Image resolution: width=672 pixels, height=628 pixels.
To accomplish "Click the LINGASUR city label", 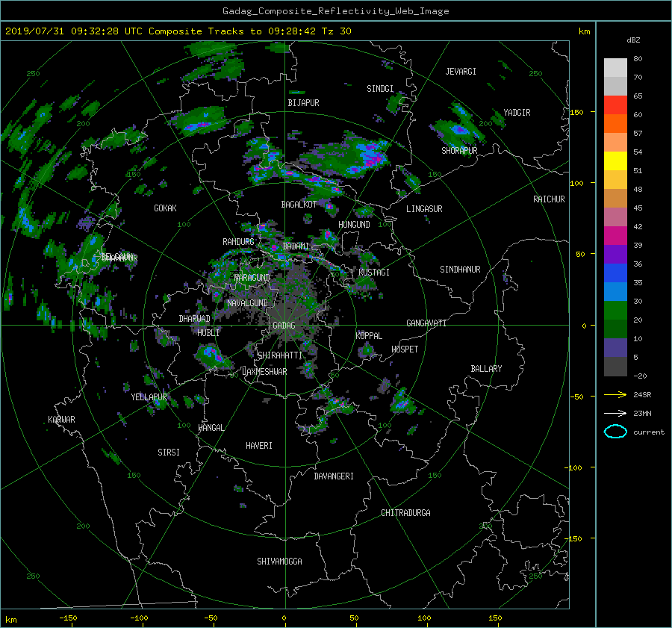I will click(x=424, y=209).
